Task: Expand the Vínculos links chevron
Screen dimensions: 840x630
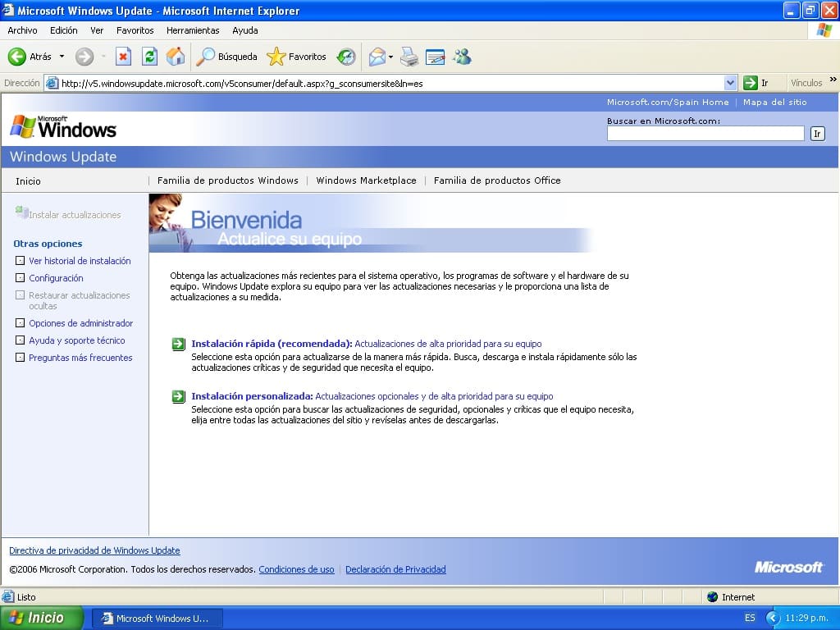Action: pos(833,80)
